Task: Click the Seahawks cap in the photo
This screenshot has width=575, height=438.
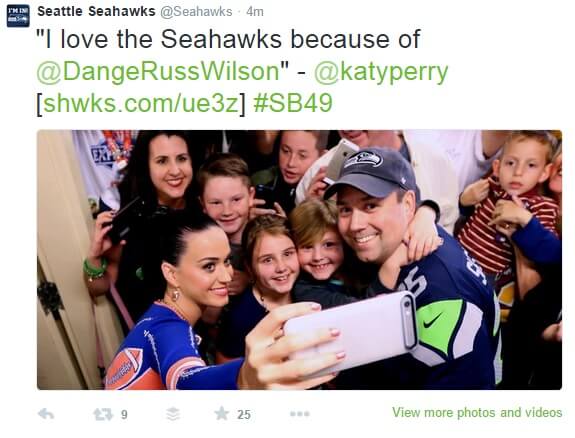Action: 370,173
